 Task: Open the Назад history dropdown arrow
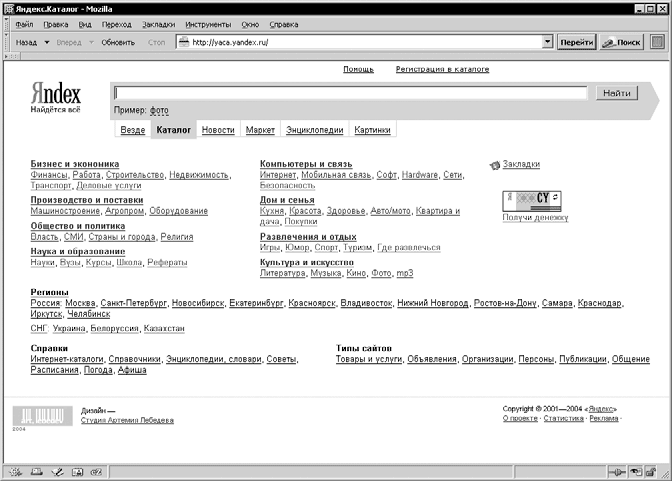click(47, 42)
